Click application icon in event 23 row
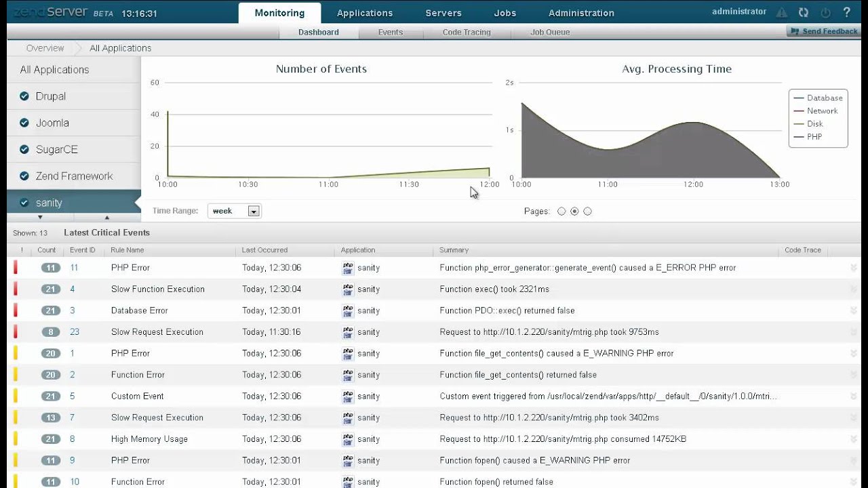Viewport: 868px width, 488px height. tap(348, 332)
